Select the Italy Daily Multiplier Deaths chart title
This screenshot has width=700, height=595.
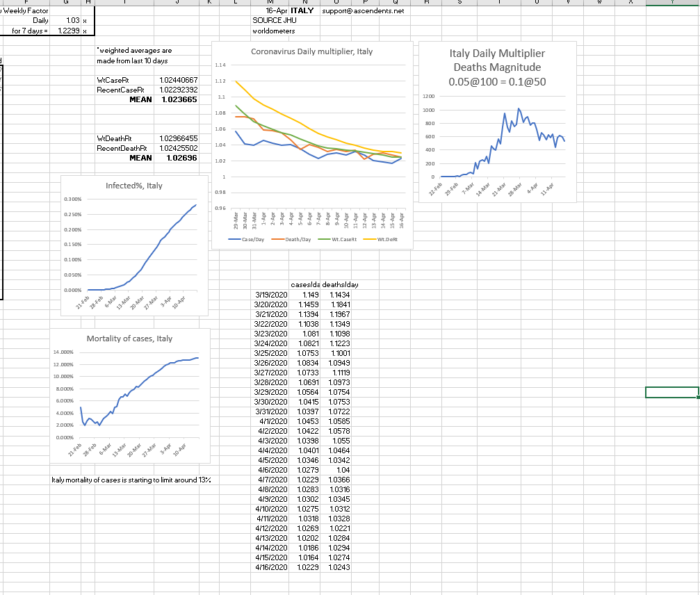[x=497, y=68]
